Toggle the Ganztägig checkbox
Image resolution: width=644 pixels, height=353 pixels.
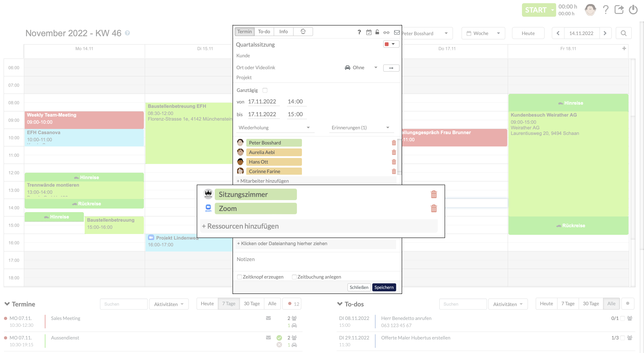(x=265, y=90)
